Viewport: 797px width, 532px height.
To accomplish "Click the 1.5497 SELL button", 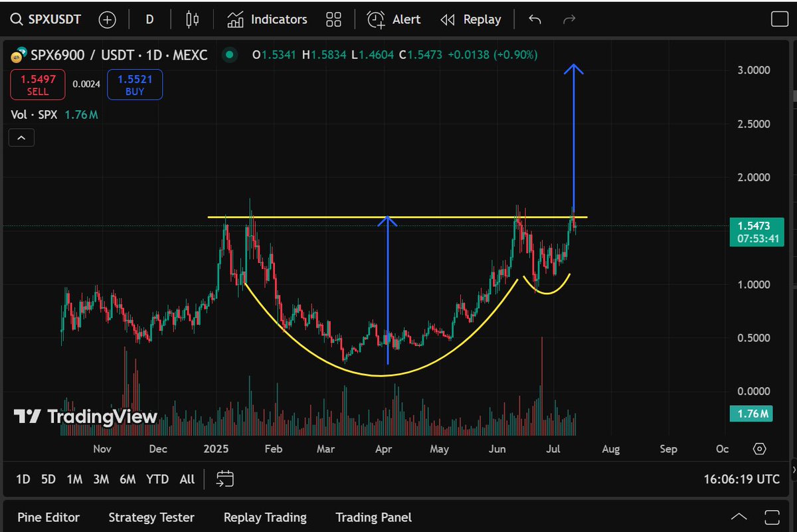I will click(x=38, y=84).
